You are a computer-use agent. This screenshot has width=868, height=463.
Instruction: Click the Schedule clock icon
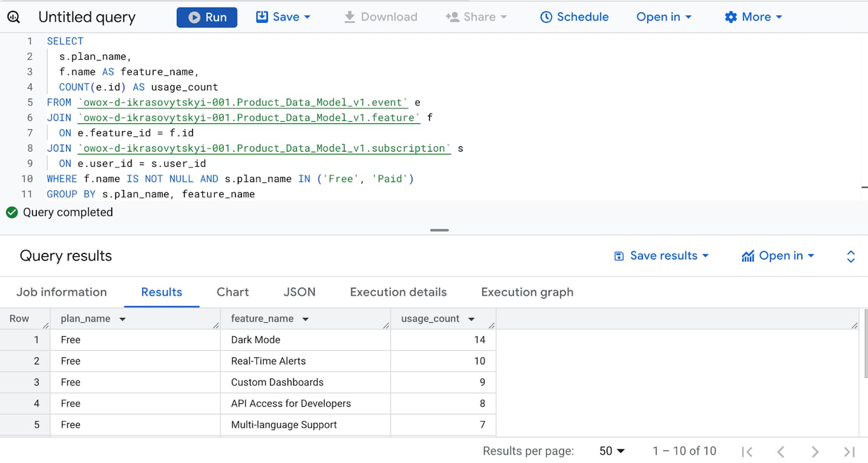[546, 17]
